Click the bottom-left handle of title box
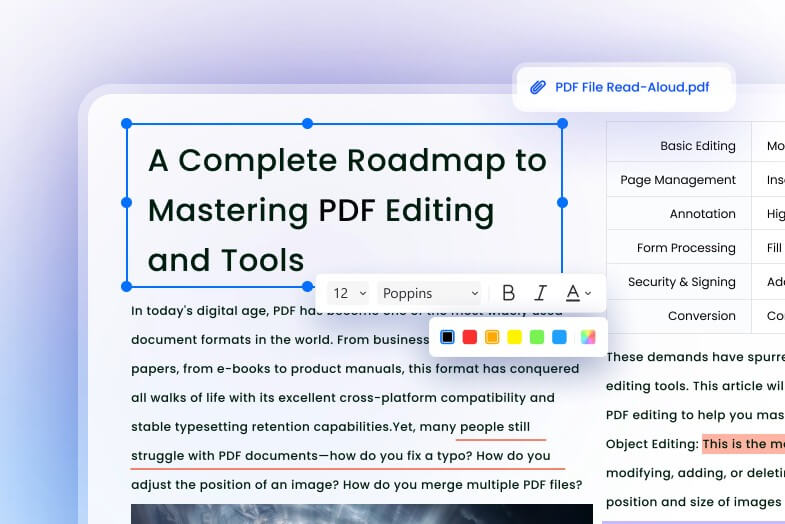This screenshot has width=785, height=524. (127, 286)
